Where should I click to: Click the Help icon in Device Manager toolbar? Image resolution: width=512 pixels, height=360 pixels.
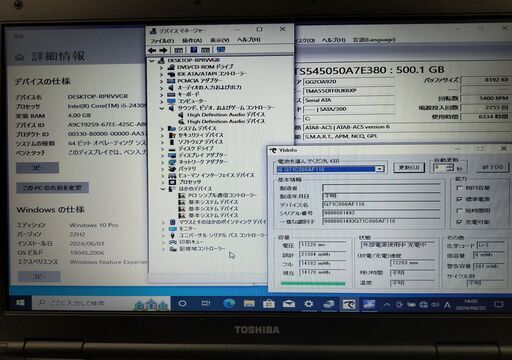click(x=194, y=50)
